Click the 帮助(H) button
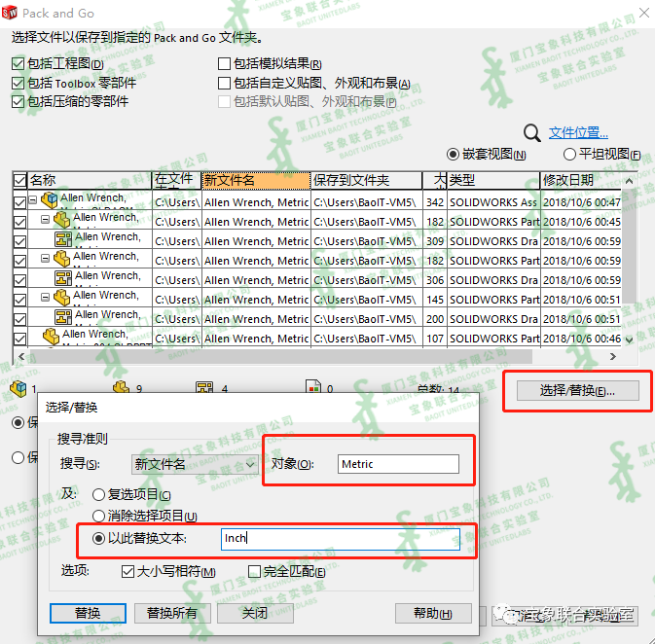The height and width of the screenshot is (644, 655). coord(433,613)
